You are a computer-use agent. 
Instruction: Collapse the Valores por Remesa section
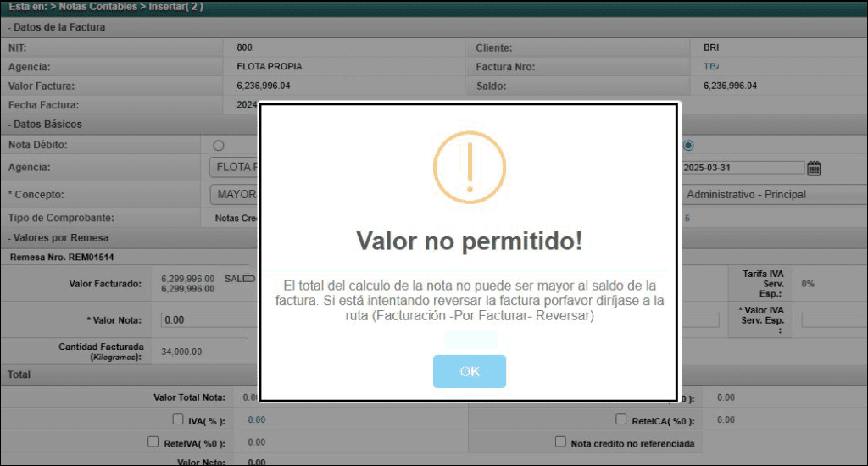coord(58,238)
